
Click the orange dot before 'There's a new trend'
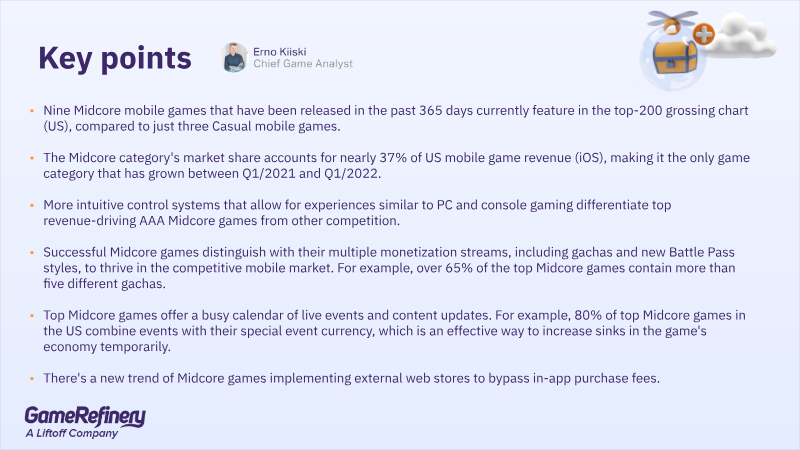point(32,379)
